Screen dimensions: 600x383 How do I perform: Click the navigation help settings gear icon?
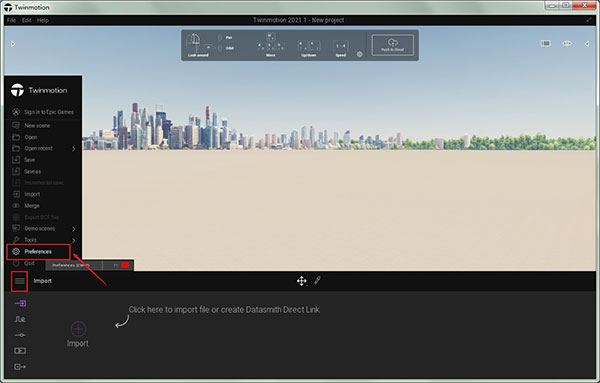pyautogui.click(x=359, y=54)
